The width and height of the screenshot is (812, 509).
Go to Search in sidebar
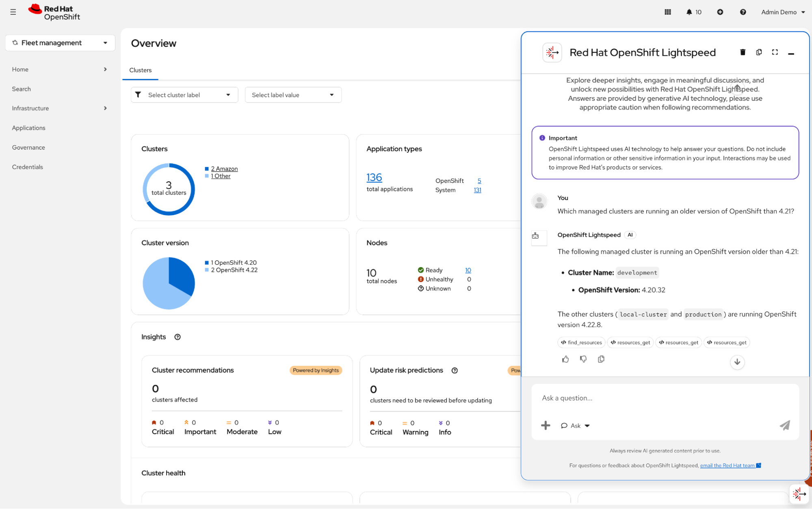21,89
